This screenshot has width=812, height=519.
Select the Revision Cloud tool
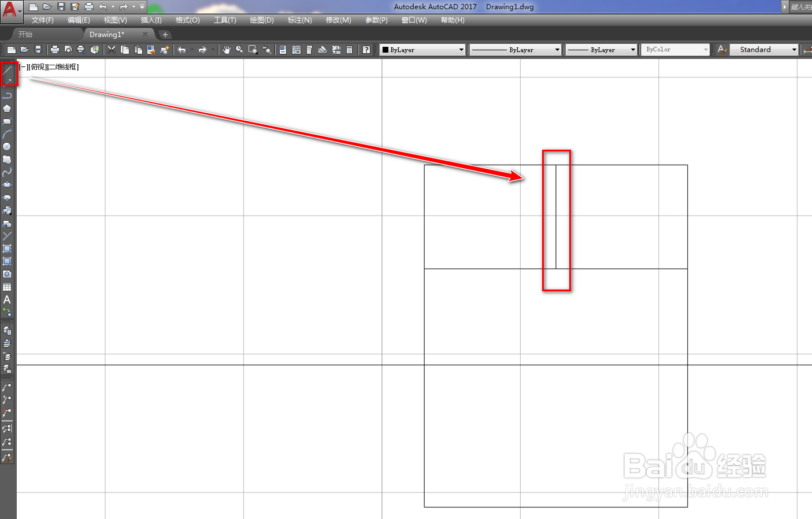tap(7, 160)
